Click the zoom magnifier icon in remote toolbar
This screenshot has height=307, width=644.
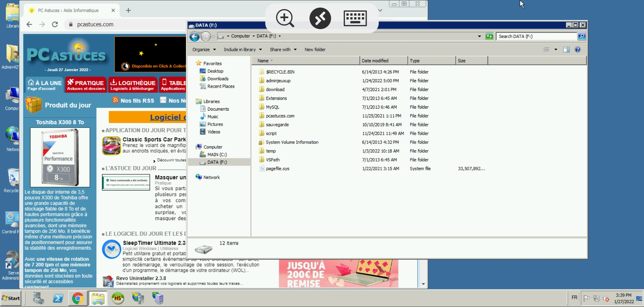click(285, 18)
